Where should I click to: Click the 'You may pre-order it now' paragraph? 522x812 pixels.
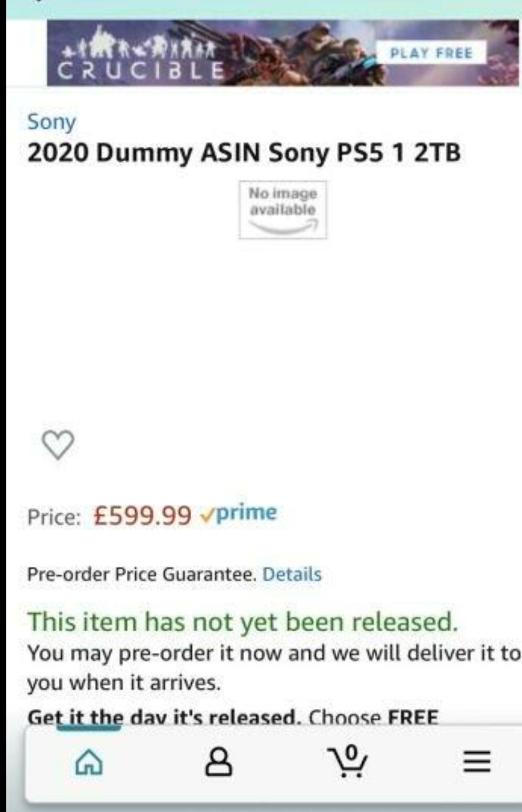coord(274,667)
